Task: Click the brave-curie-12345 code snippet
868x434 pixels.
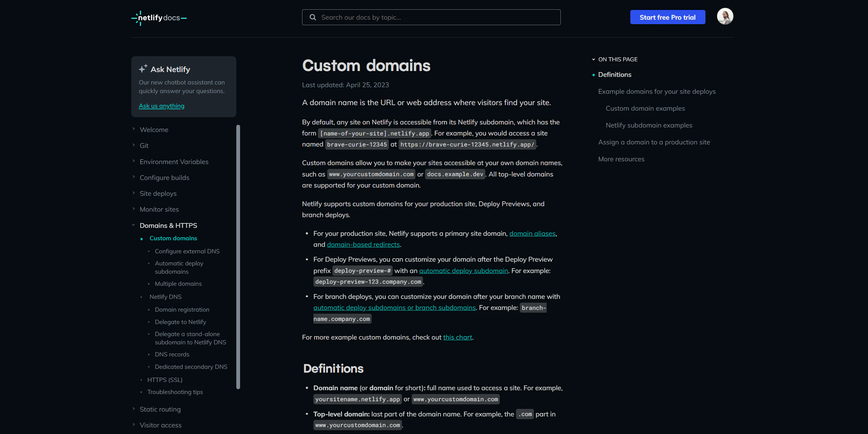Action: pos(357,144)
